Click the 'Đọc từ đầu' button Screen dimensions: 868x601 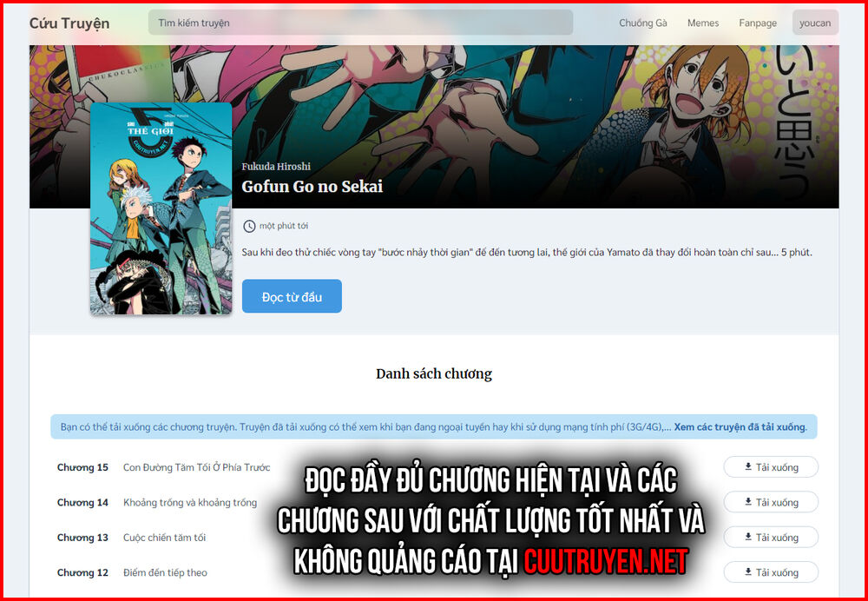[292, 297]
